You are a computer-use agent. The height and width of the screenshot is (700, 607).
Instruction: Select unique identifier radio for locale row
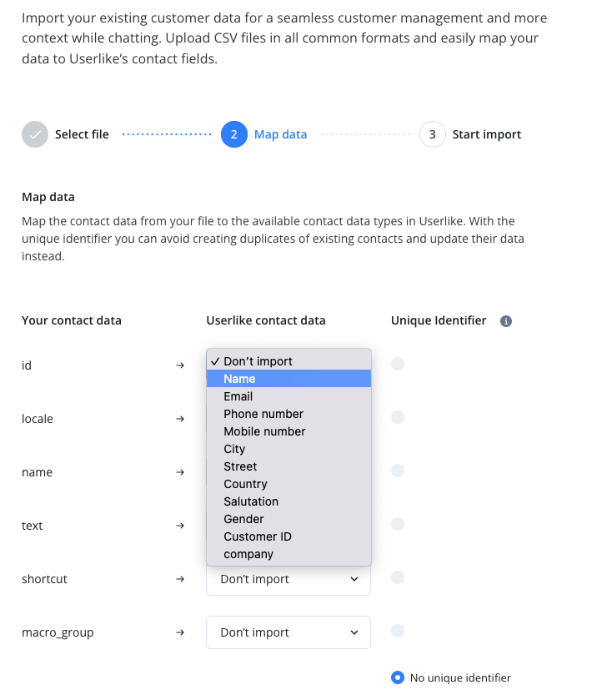point(398,417)
